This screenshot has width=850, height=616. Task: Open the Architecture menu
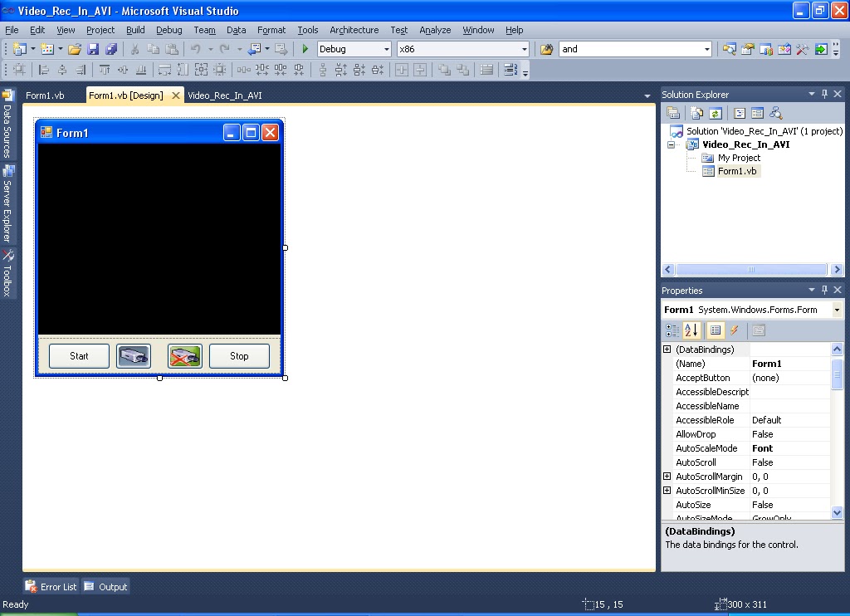click(x=354, y=30)
